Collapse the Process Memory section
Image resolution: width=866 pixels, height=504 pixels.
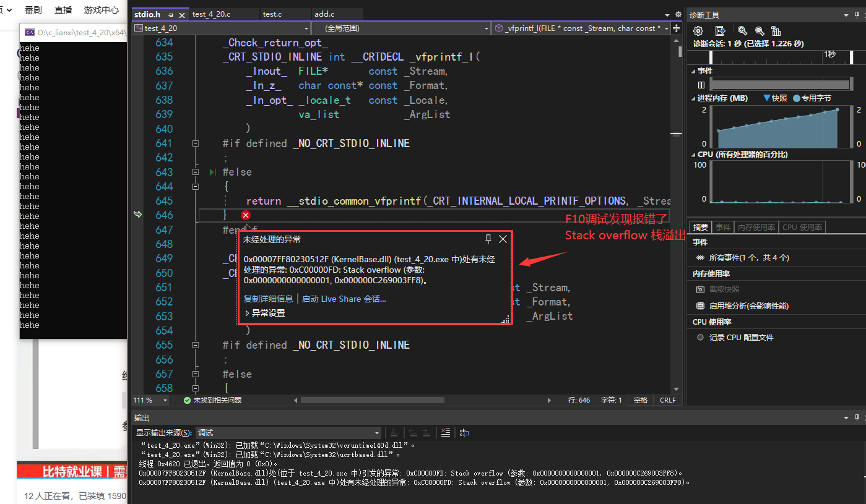693,98
